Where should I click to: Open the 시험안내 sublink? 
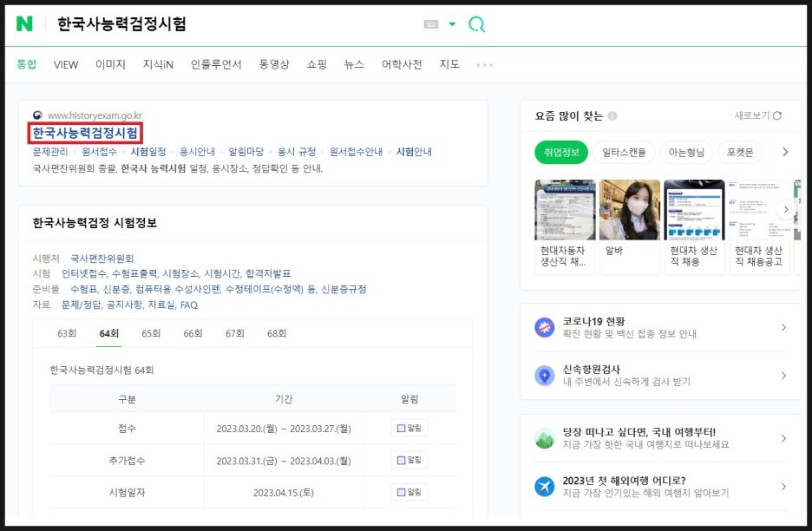[x=414, y=152]
